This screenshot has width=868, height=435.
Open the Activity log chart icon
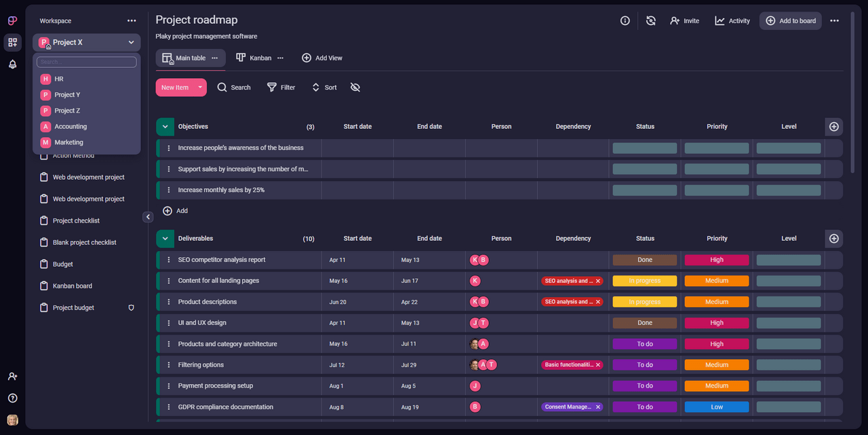tap(719, 21)
